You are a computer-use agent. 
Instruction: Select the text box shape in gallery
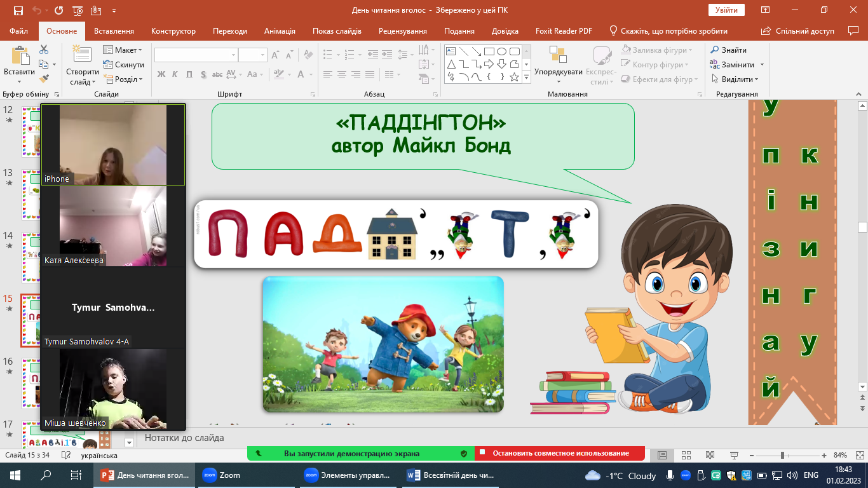pyautogui.click(x=451, y=51)
